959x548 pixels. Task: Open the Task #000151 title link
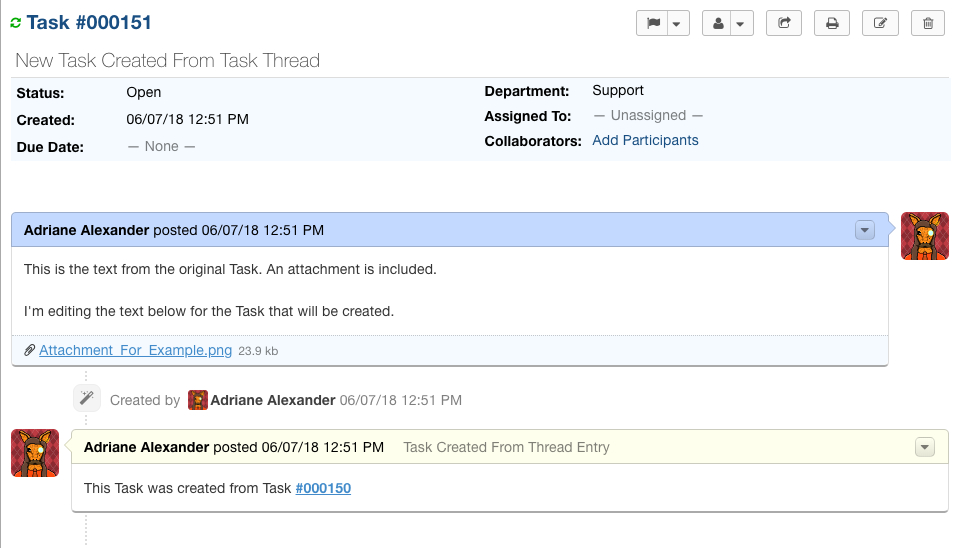pos(89,22)
